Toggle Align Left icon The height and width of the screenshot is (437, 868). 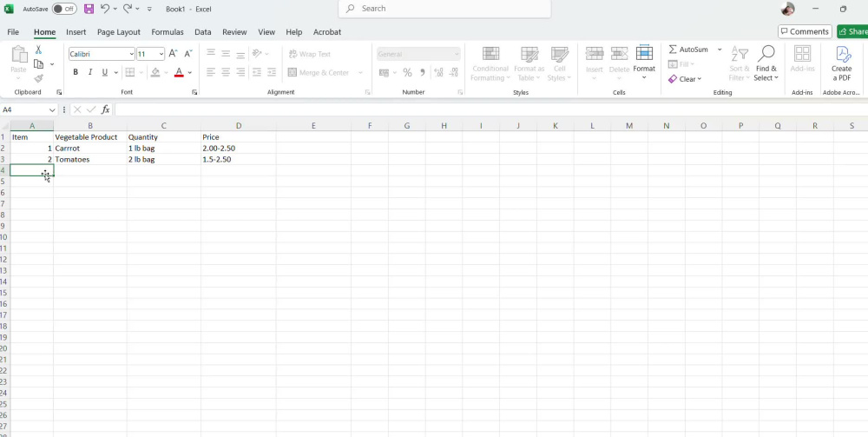(x=211, y=72)
